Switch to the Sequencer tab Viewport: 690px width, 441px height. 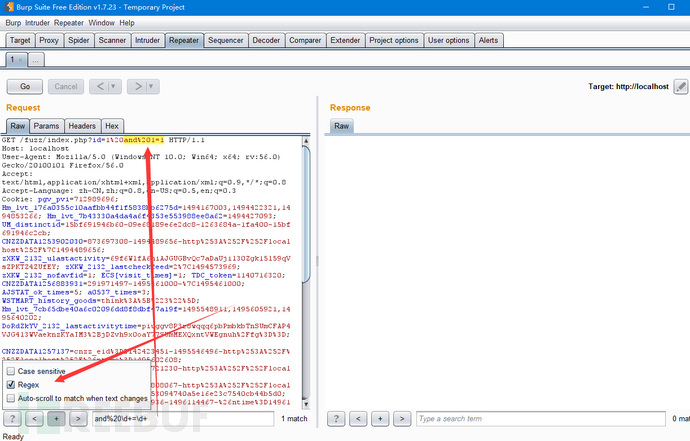coord(226,40)
